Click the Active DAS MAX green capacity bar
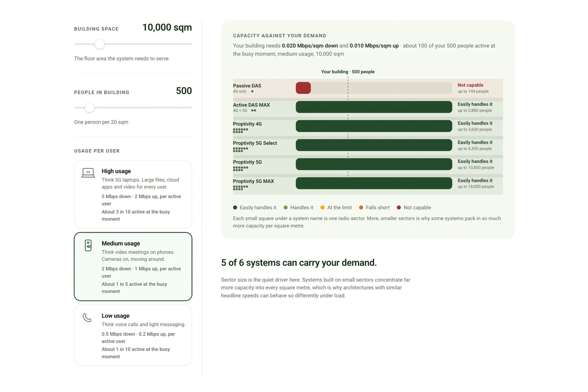The image size is (588, 392). click(x=374, y=107)
